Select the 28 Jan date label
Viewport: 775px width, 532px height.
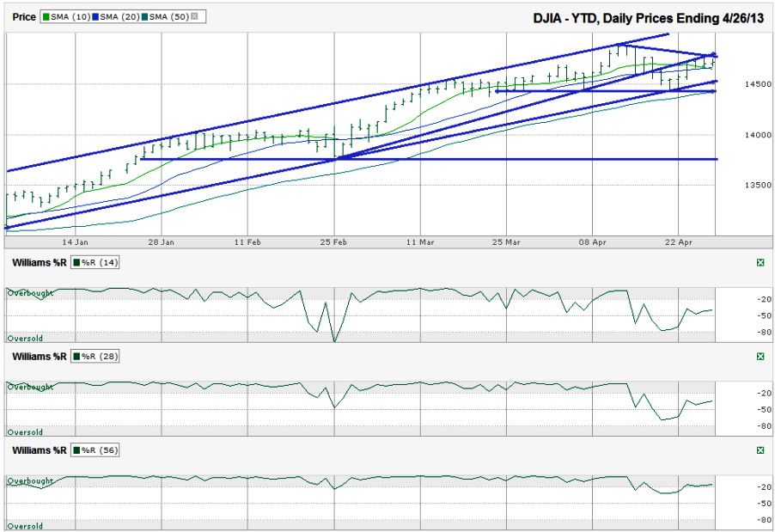click(x=162, y=242)
